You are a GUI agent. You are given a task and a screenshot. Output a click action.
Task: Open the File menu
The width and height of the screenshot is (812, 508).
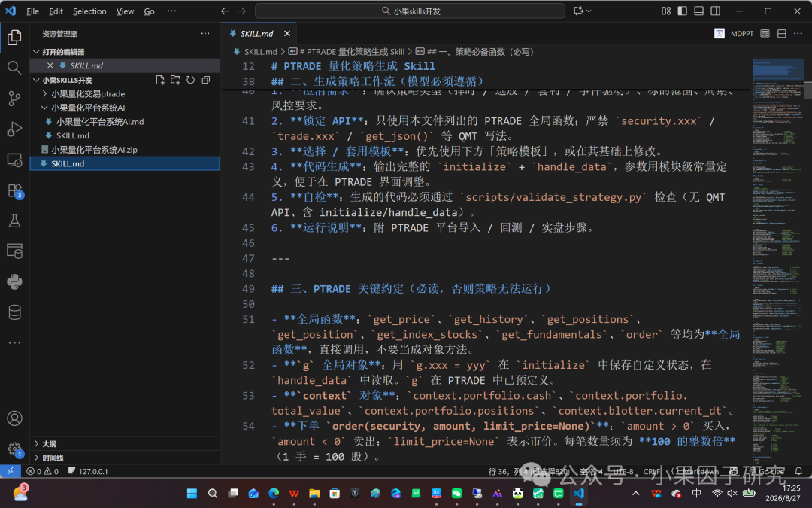click(x=32, y=11)
